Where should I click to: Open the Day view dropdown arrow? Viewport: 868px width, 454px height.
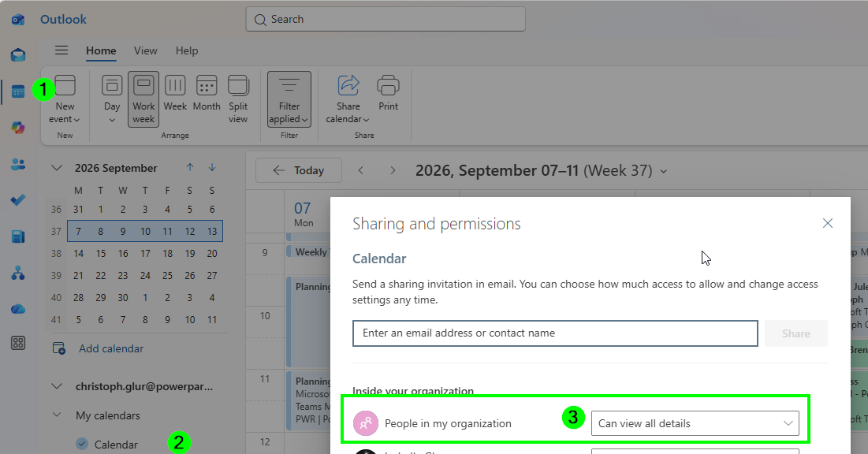(112, 120)
